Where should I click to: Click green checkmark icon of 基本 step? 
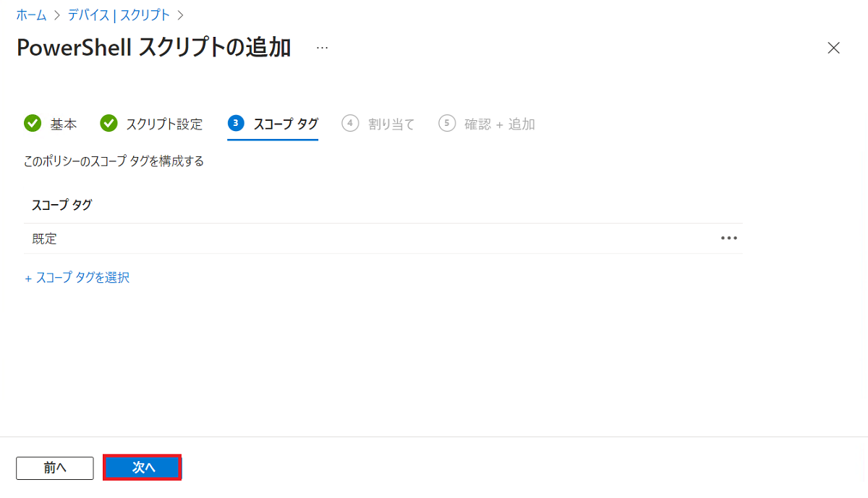tap(33, 124)
